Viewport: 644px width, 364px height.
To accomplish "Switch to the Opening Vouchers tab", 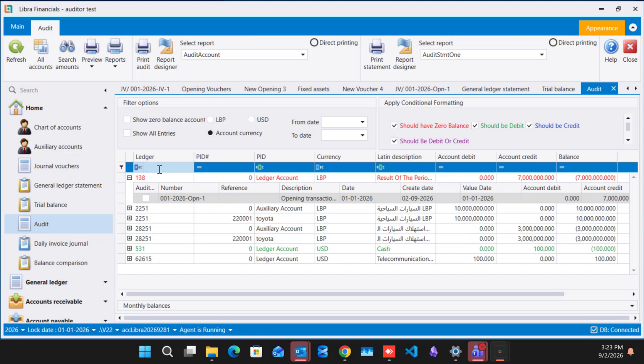I will (x=206, y=89).
